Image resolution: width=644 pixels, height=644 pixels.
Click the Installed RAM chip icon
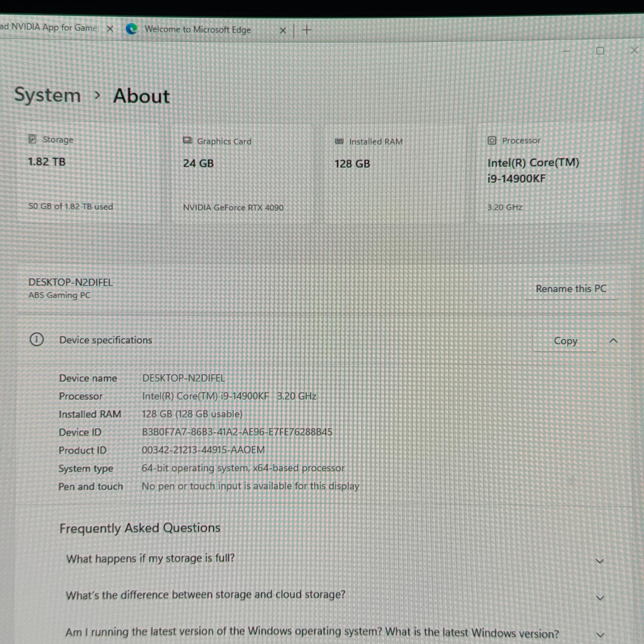[x=339, y=141]
